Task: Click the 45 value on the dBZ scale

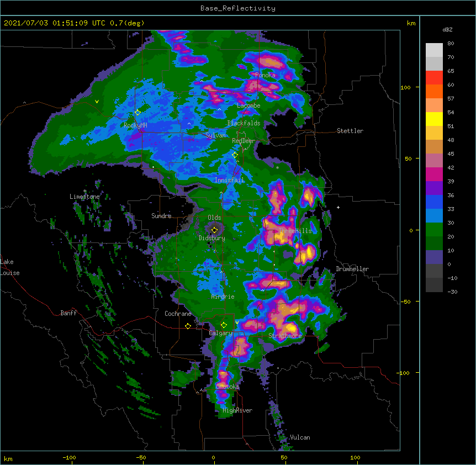Action: pos(451,154)
